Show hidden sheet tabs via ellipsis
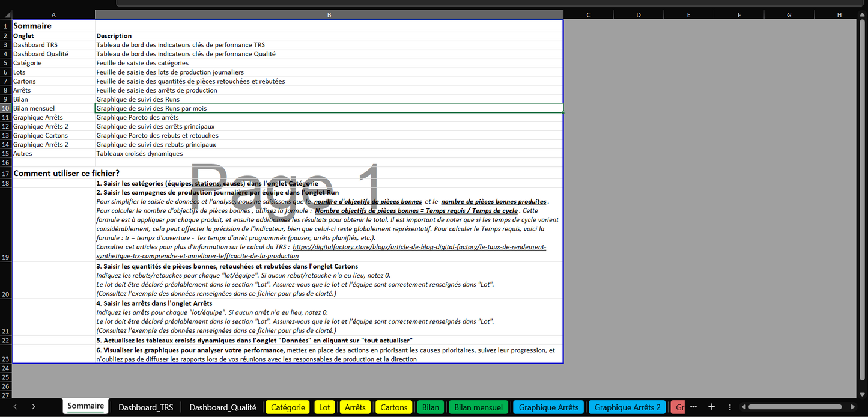868x417 pixels. point(693,407)
